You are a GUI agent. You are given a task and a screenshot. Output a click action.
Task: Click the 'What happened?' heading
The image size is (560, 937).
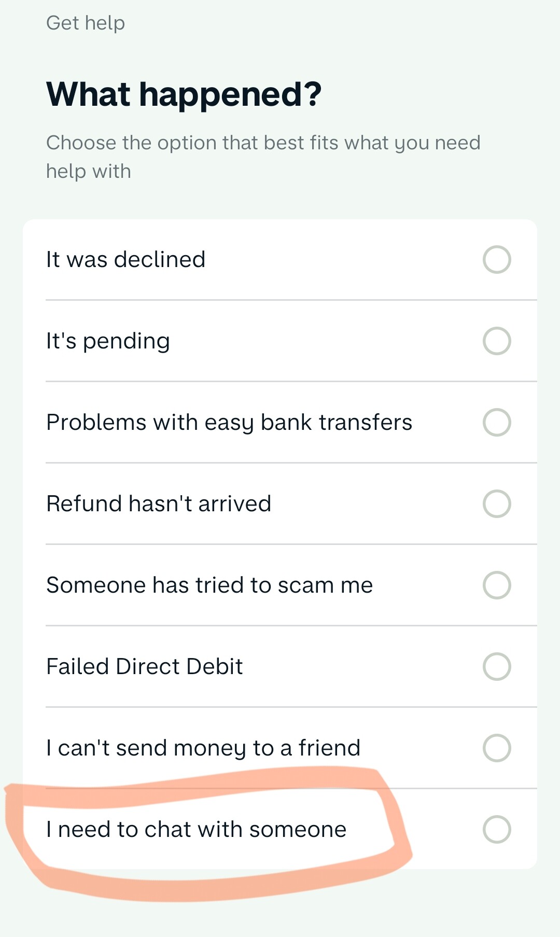coord(184,94)
